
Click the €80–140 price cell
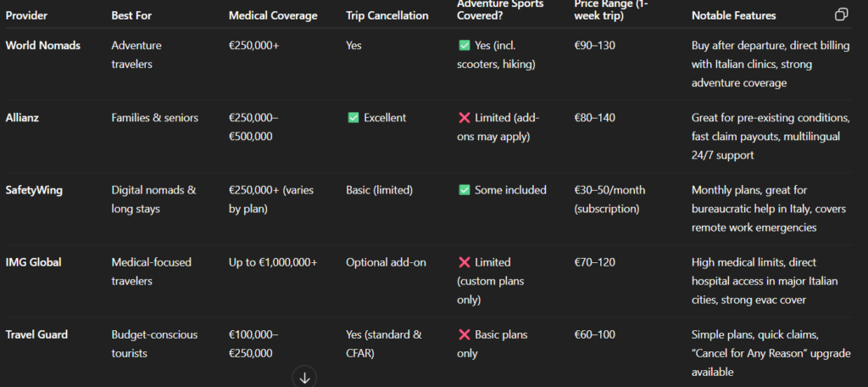pos(594,117)
